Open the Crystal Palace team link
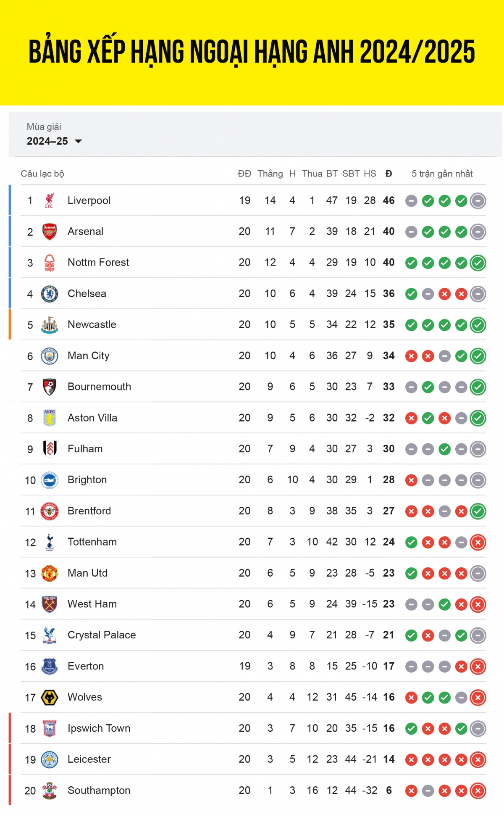Image resolution: width=504 pixels, height=817 pixels. pyautogui.click(x=102, y=635)
